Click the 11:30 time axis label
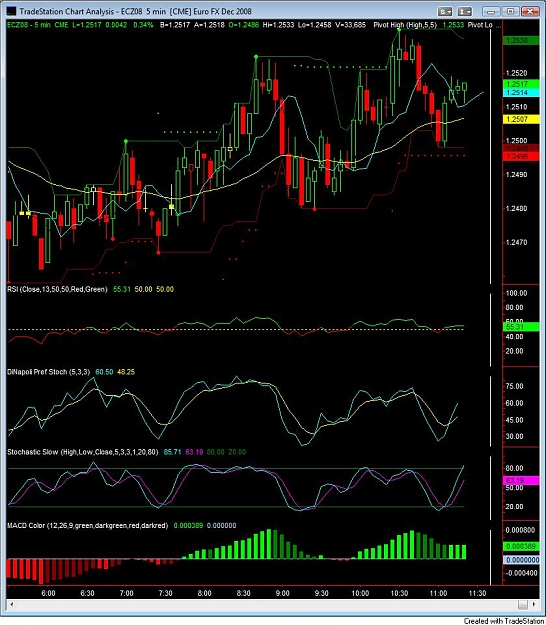Image resolution: width=546 pixels, height=625 pixels. [x=477, y=593]
